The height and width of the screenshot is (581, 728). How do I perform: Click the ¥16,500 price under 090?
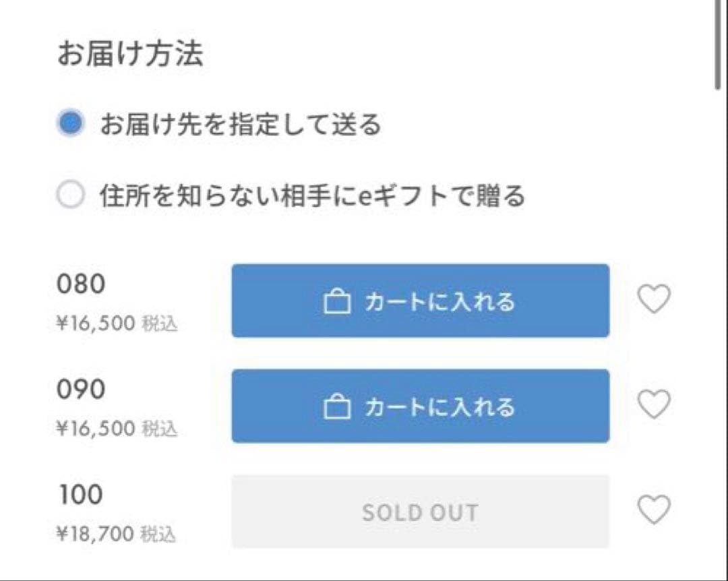click(x=96, y=429)
